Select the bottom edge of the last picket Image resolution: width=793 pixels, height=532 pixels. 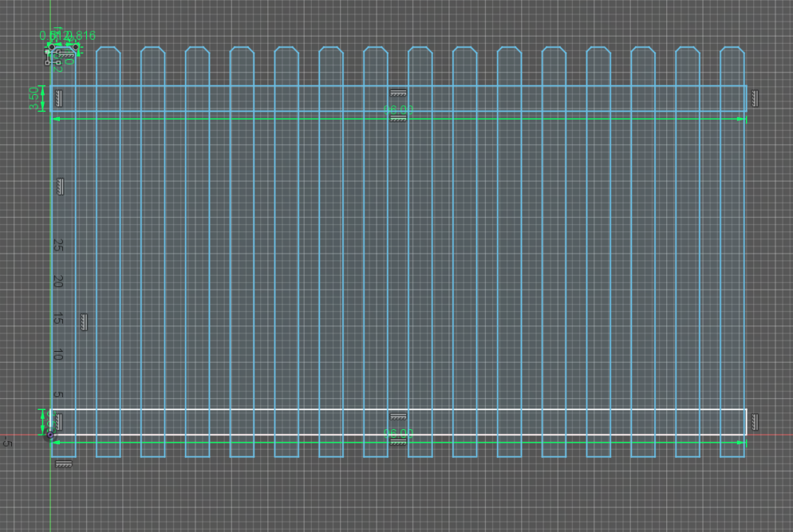click(732, 457)
